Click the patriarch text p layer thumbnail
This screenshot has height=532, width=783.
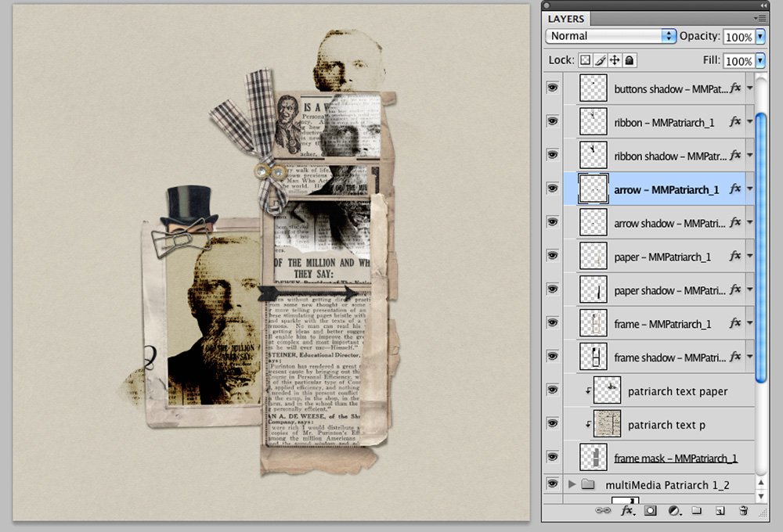(607, 424)
